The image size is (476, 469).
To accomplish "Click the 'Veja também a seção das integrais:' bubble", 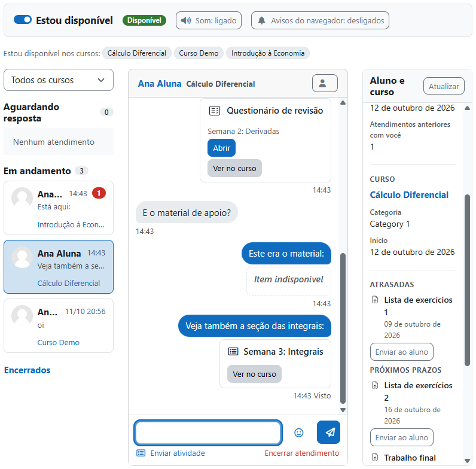I will pos(255,325).
